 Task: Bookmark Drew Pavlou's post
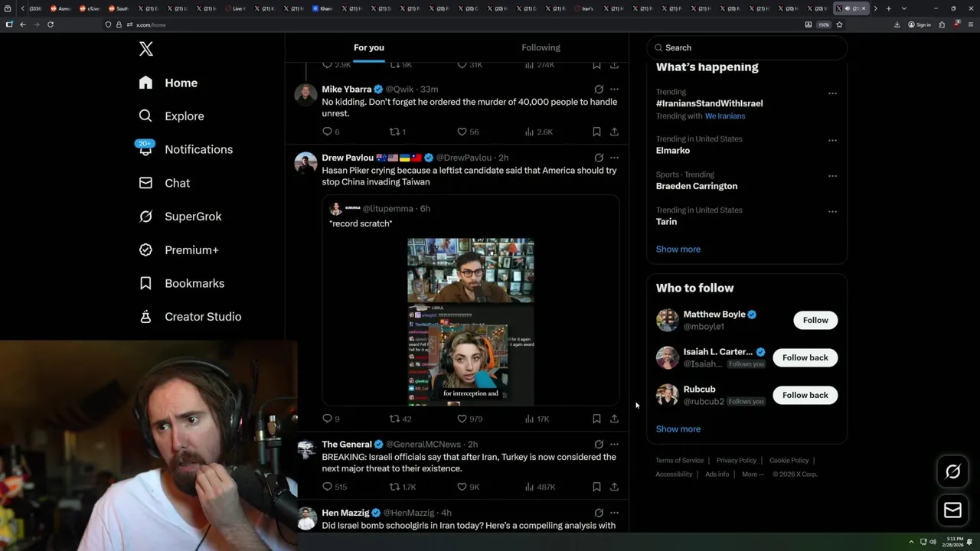coord(596,419)
